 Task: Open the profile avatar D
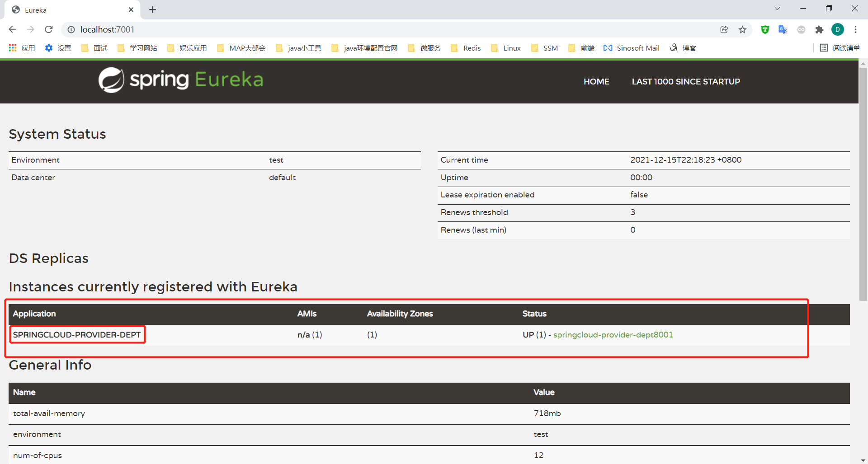pos(838,29)
